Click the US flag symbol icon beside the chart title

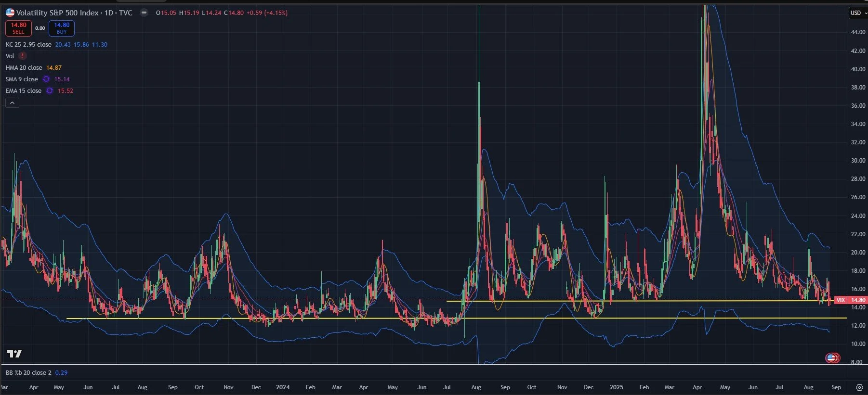click(10, 13)
